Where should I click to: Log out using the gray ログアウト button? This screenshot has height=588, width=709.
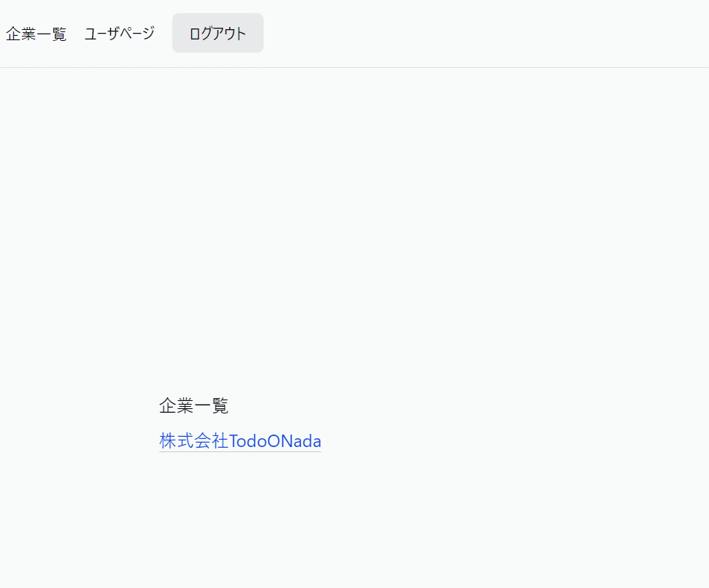[x=218, y=34]
